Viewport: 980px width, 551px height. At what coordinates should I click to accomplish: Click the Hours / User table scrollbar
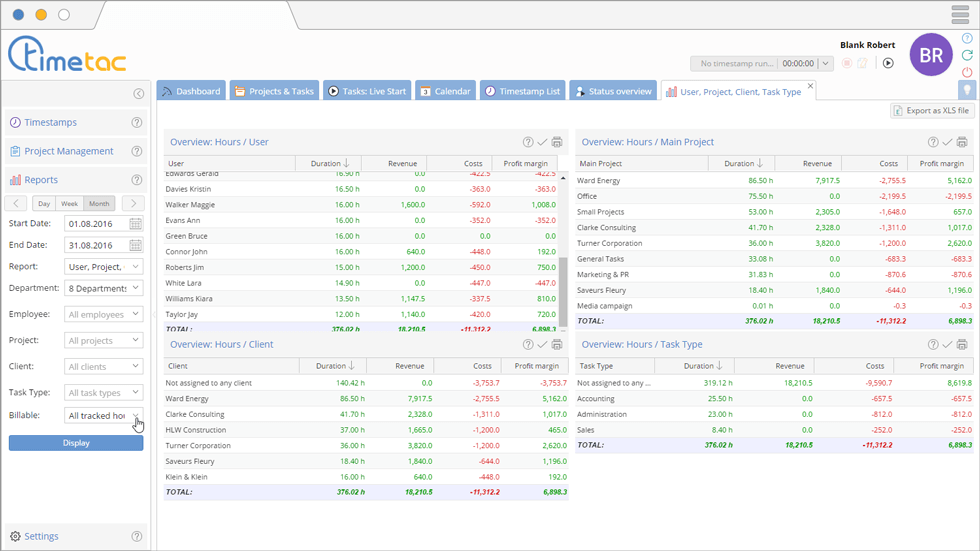pos(563,290)
